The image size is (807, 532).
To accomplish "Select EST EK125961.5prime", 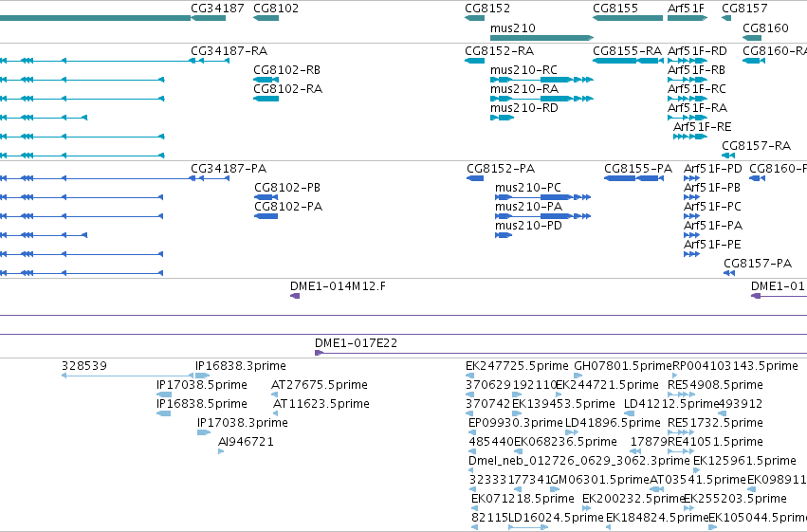I will [x=744, y=462].
